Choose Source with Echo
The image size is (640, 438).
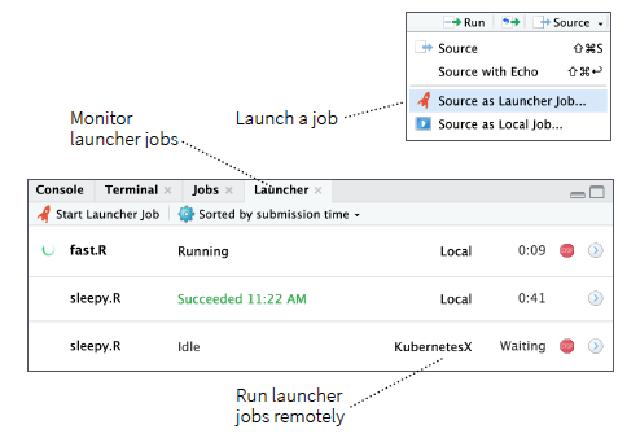[509, 71]
